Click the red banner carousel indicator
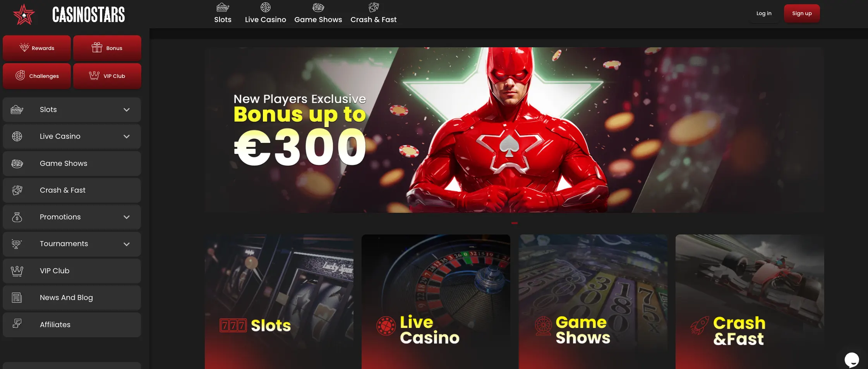The width and height of the screenshot is (868, 369). 515,223
